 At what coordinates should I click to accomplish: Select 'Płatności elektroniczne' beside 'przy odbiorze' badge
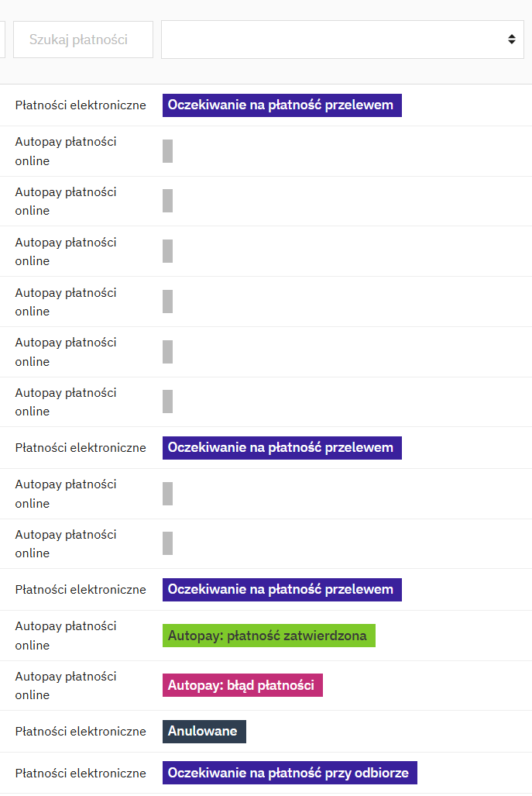pyautogui.click(x=81, y=774)
